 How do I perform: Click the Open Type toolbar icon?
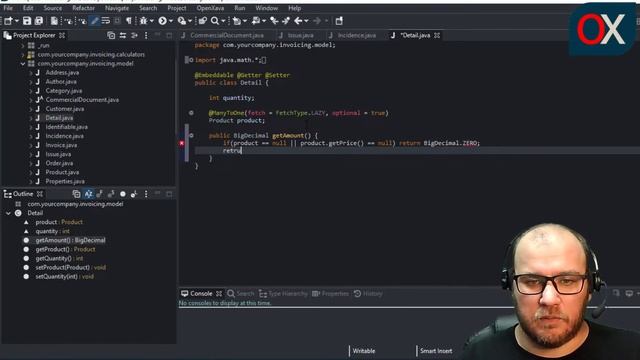(x=202, y=21)
